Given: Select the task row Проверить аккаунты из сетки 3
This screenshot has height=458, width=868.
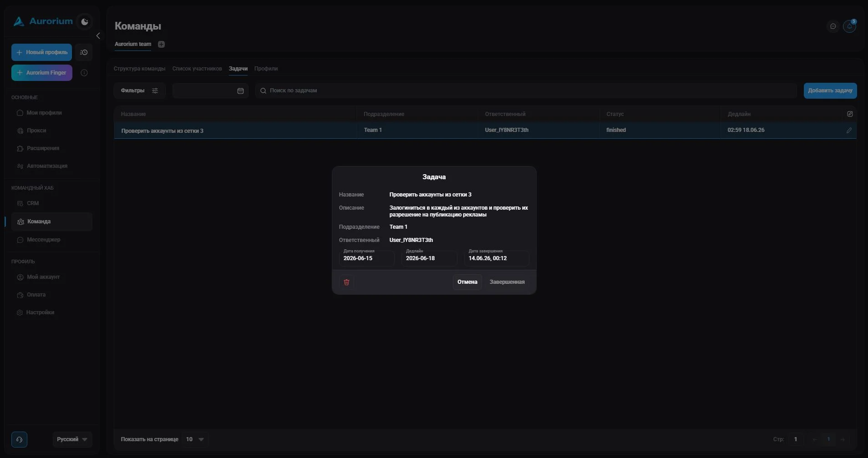Looking at the screenshot, I should tap(485, 131).
